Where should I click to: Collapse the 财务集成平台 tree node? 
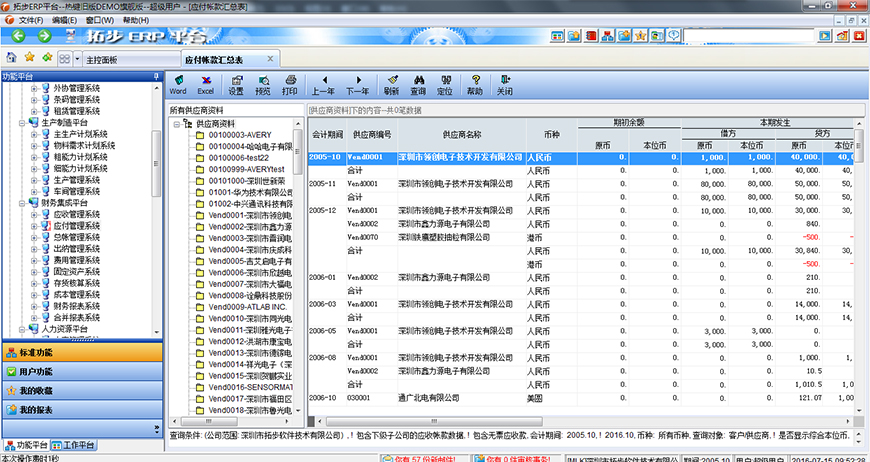(21, 203)
